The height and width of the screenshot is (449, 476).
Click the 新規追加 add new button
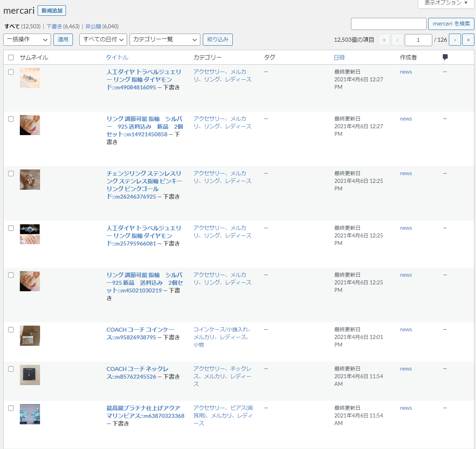tap(52, 11)
